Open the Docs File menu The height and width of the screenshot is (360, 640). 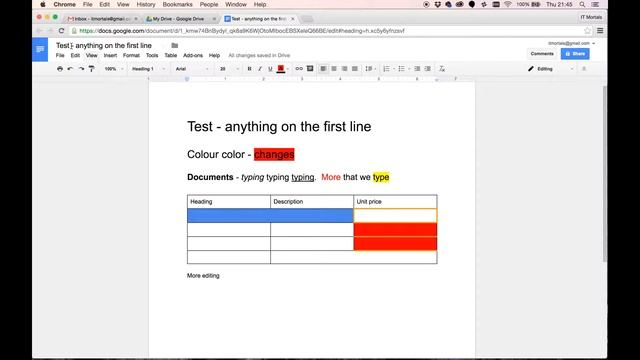[x=60, y=55]
